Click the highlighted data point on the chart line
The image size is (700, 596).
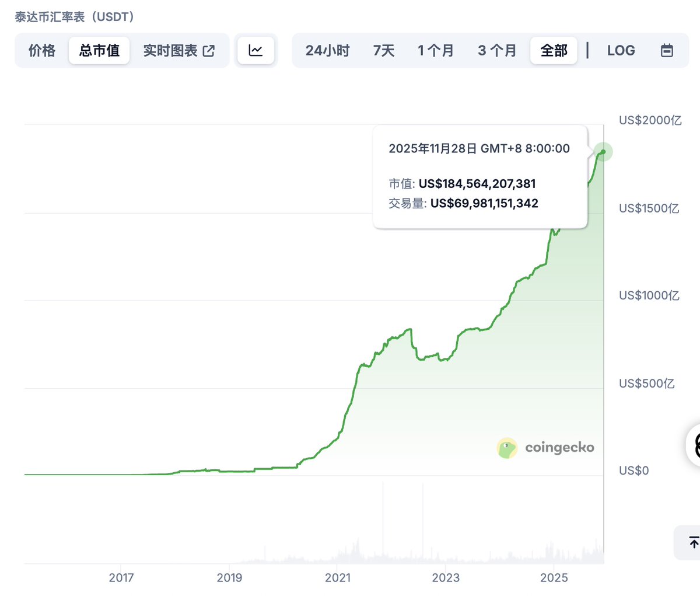coord(603,152)
